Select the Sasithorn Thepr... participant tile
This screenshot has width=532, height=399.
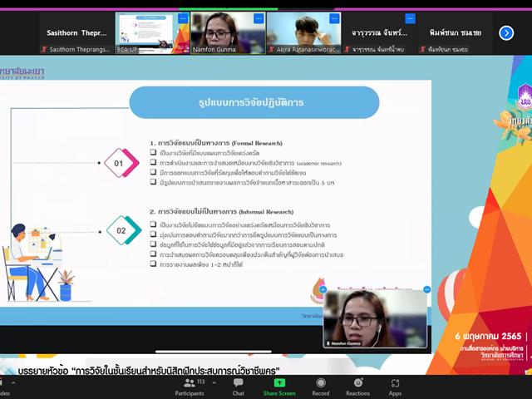pos(76,33)
